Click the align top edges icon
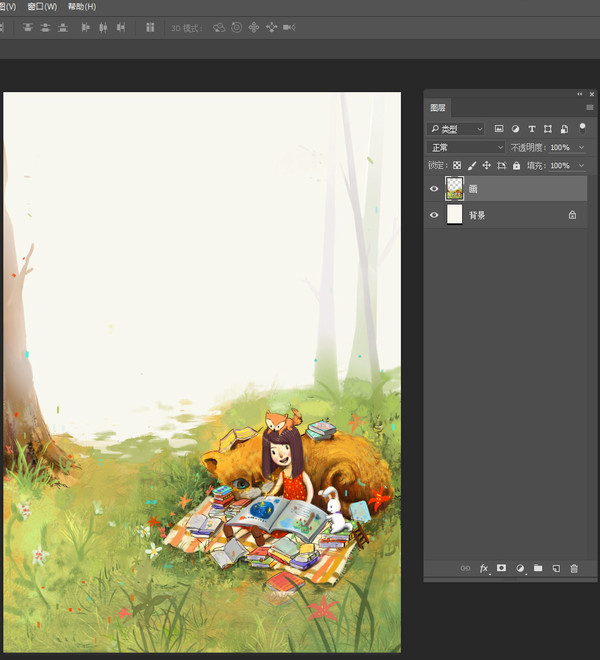This screenshot has height=660, width=600. coord(28,28)
